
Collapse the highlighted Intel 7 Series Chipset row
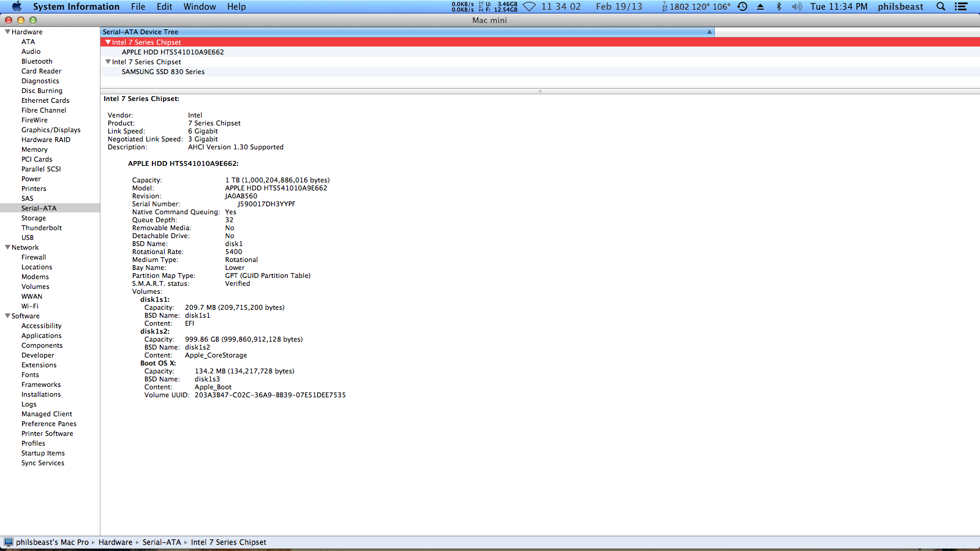coord(108,42)
